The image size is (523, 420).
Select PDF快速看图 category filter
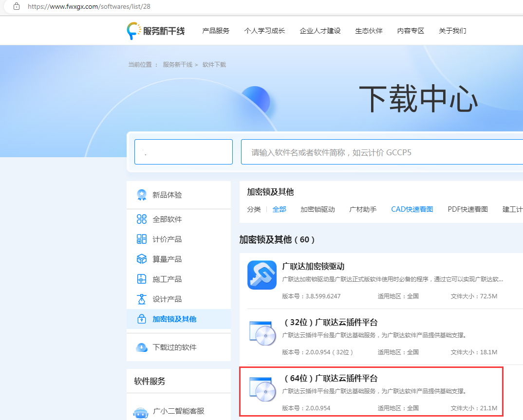click(x=467, y=209)
